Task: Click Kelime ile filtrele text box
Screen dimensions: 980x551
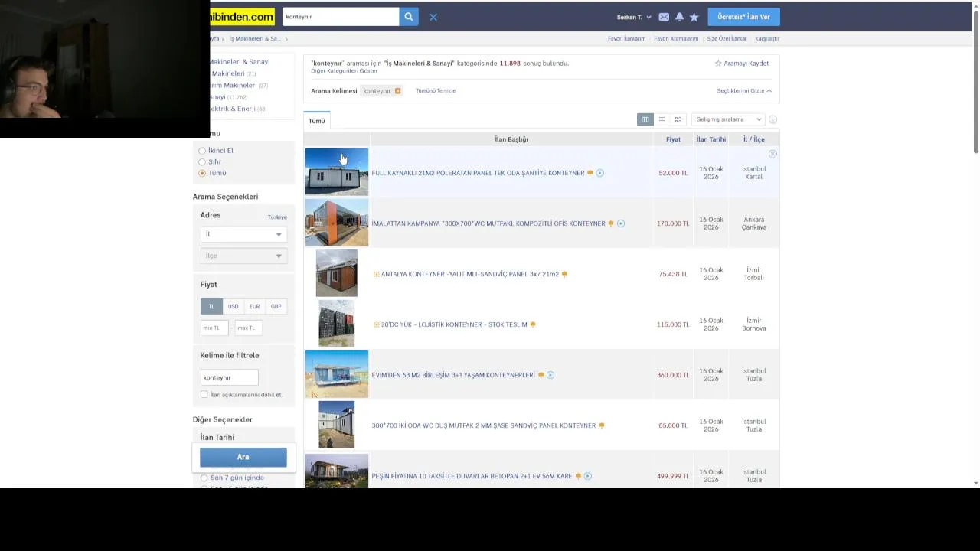Action: (229, 377)
